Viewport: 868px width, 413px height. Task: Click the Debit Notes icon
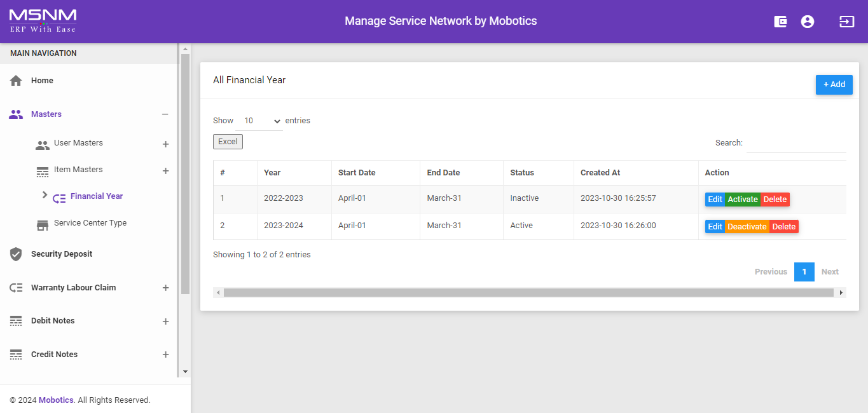click(16, 321)
